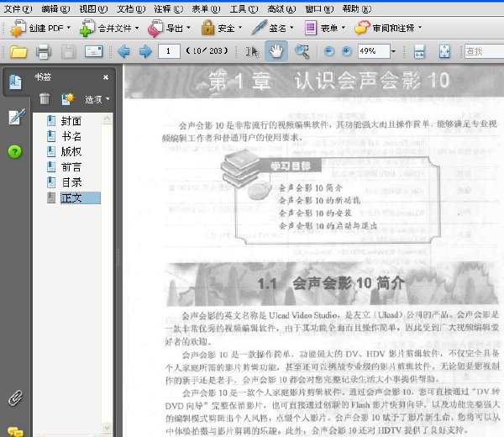Click the open folder icon
This screenshot has width=504, height=437.
(18, 51)
